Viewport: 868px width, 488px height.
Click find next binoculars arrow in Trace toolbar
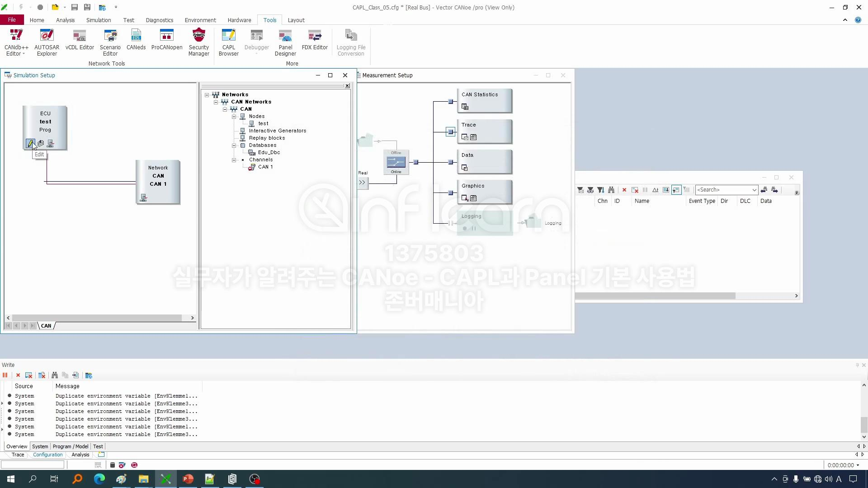(774, 190)
